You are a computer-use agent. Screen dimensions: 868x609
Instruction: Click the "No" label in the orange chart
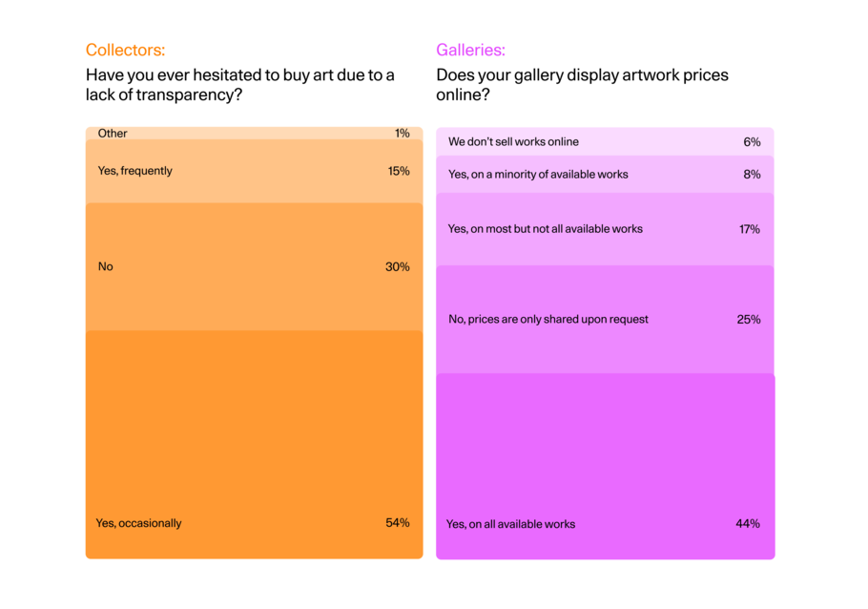106,266
